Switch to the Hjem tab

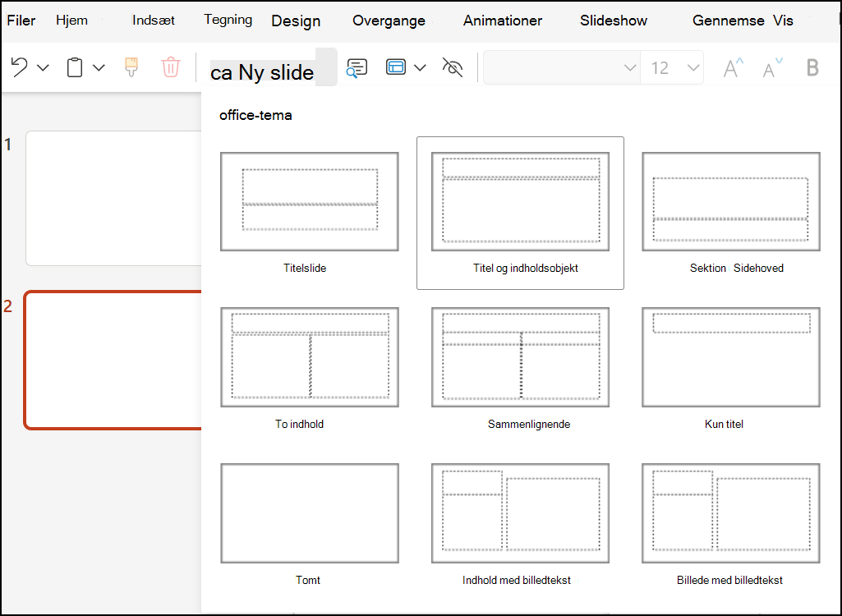71,21
